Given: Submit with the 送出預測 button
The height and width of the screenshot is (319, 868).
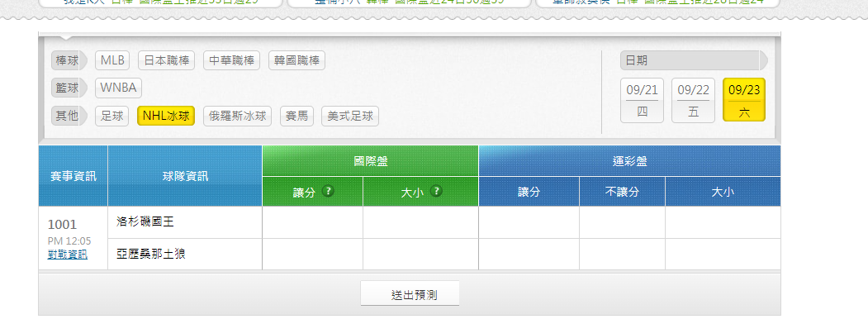Looking at the screenshot, I should (410, 294).
